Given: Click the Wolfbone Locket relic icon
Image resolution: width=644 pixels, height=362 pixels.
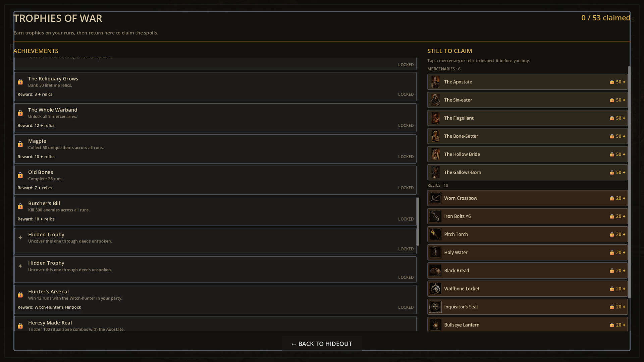Looking at the screenshot, I should [435, 289].
